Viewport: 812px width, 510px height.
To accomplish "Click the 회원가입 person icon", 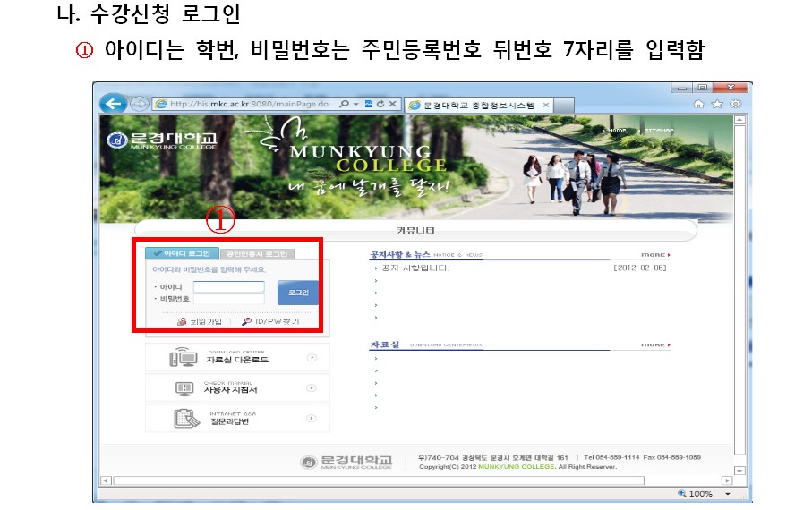I will pyautogui.click(x=182, y=321).
